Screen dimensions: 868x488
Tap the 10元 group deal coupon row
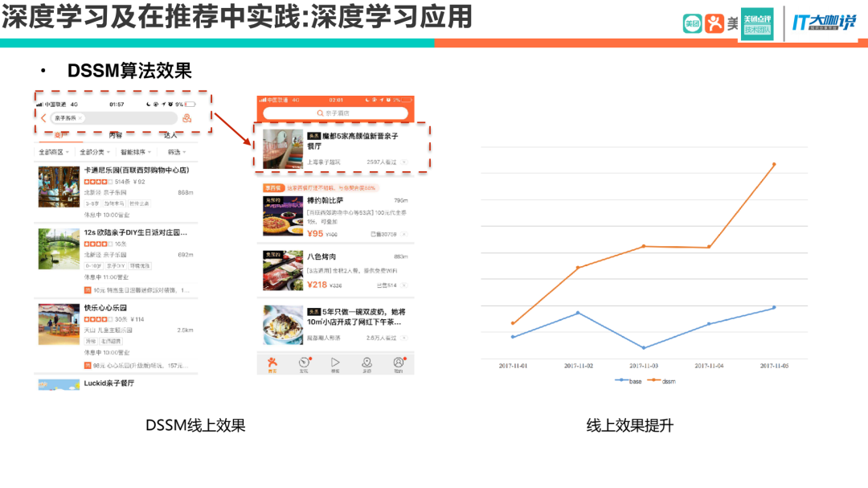pyautogui.click(x=137, y=290)
